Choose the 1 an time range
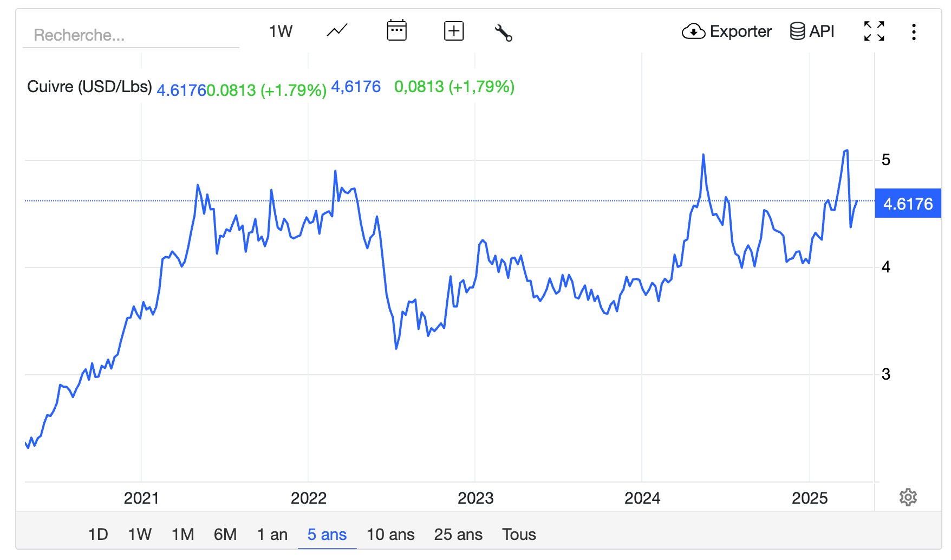Viewport: 951px width, 560px height. point(272,535)
